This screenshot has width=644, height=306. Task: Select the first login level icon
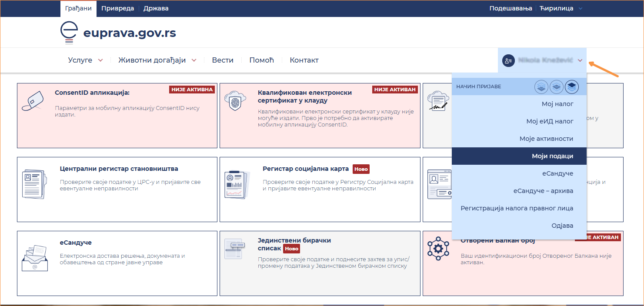[x=541, y=87]
